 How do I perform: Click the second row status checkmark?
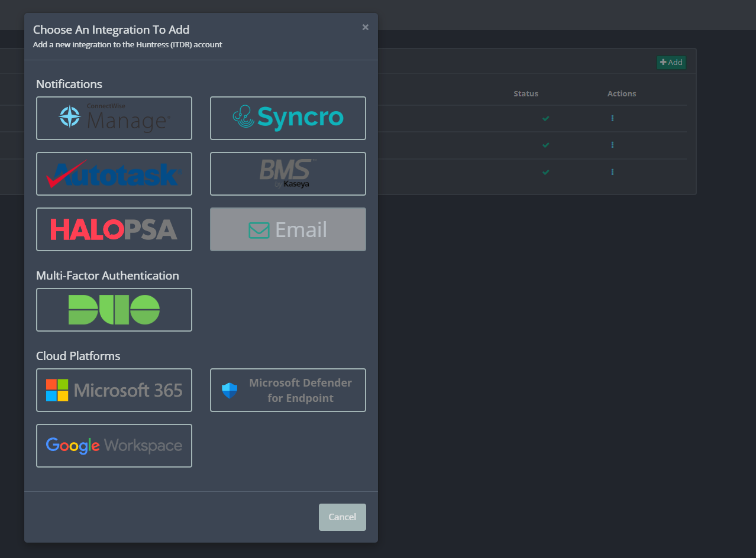546,145
